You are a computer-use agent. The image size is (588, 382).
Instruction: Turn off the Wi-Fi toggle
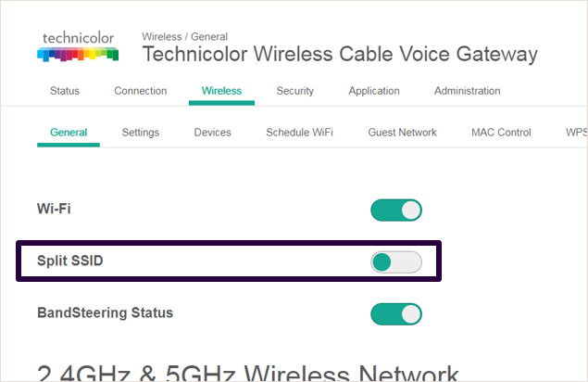pos(396,210)
